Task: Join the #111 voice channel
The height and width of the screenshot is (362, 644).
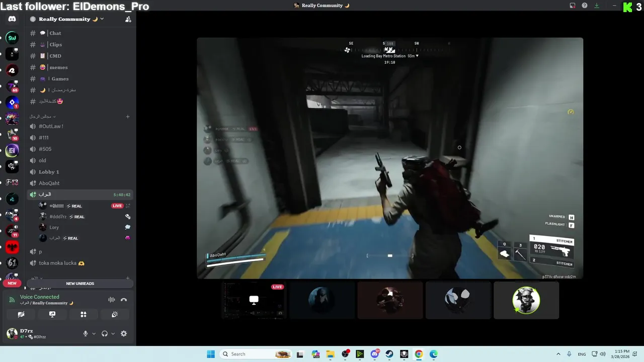Action: click(80, 138)
